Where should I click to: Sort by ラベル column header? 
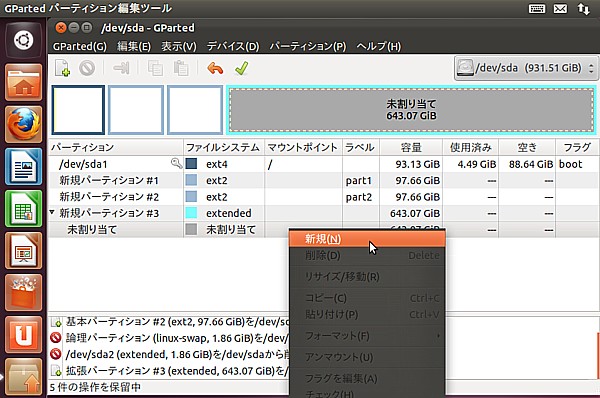click(x=361, y=147)
